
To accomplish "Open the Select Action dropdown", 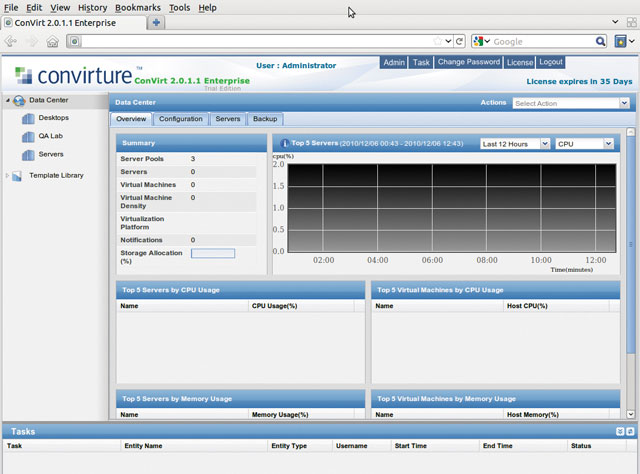I will pyautogui.click(x=624, y=103).
